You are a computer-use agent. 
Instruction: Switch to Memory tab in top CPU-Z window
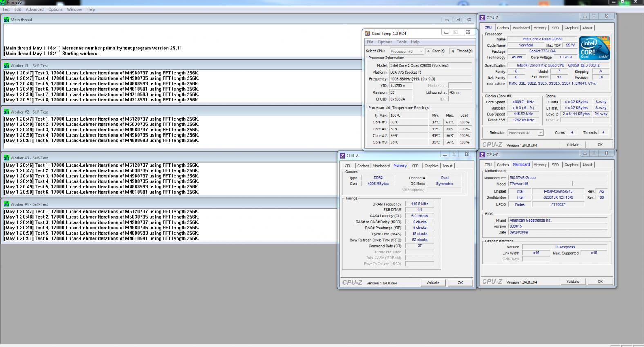540,28
